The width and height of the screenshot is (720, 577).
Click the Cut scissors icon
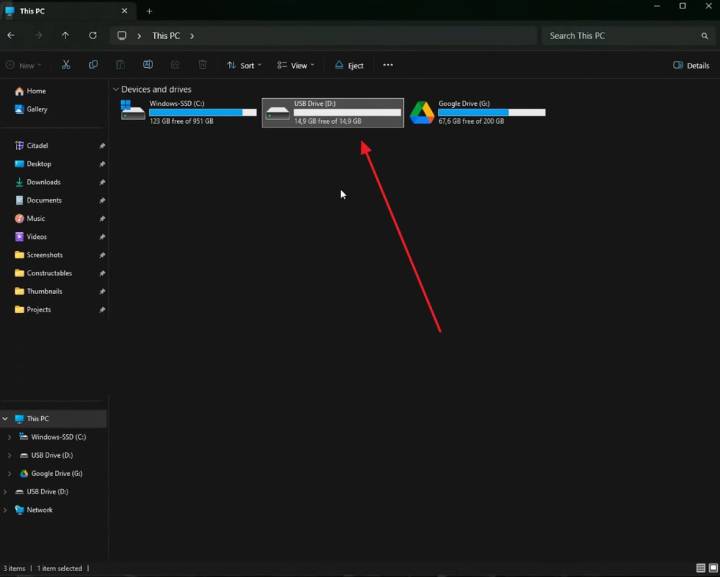pos(66,65)
